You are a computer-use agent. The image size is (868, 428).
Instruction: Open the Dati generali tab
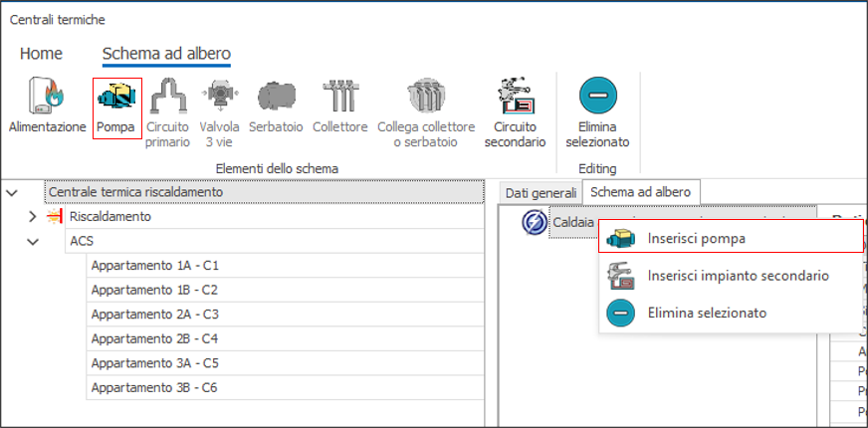(x=541, y=192)
